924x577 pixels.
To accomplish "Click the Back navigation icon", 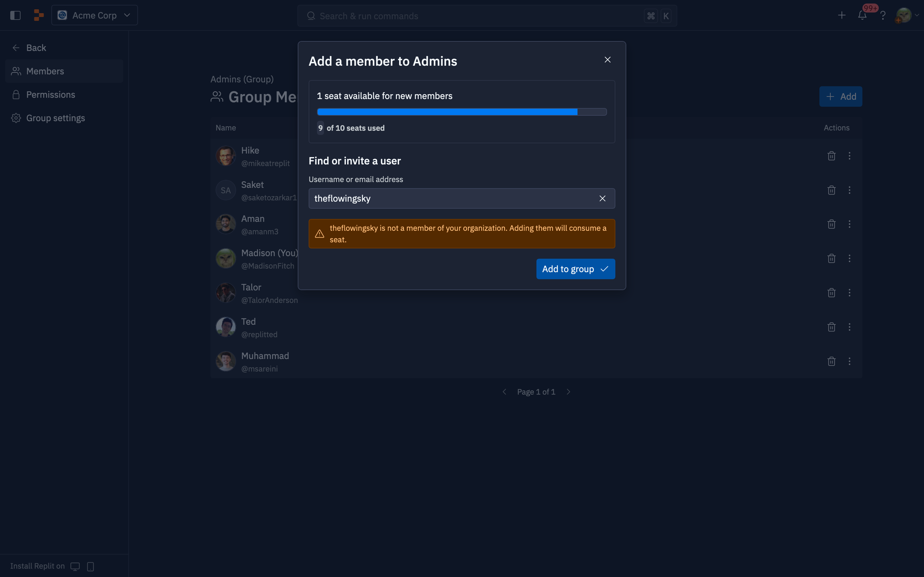I will click(x=15, y=47).
